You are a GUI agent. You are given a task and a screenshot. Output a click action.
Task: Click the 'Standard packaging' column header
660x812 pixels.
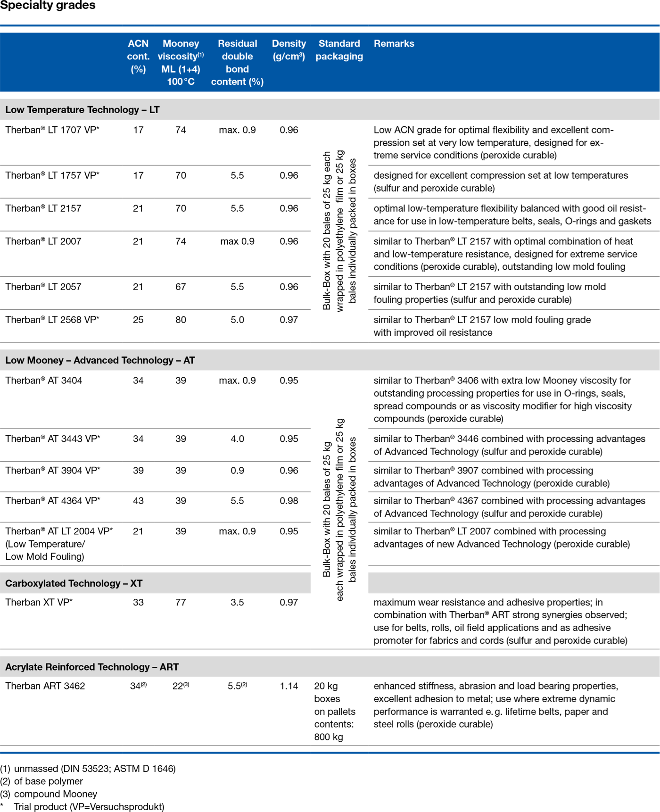pos(339,50)
